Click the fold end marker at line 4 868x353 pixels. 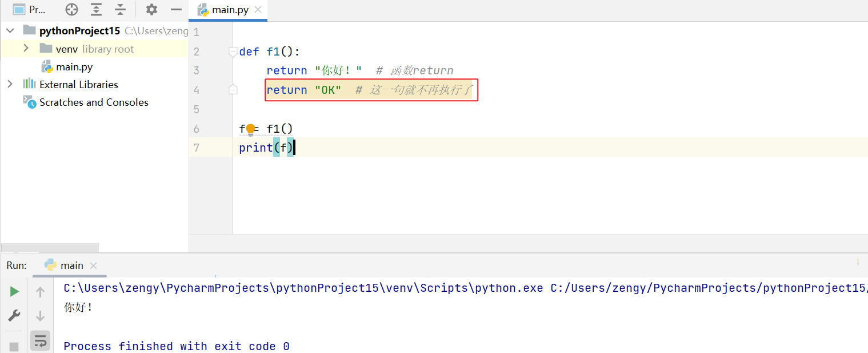click(233, 89)
